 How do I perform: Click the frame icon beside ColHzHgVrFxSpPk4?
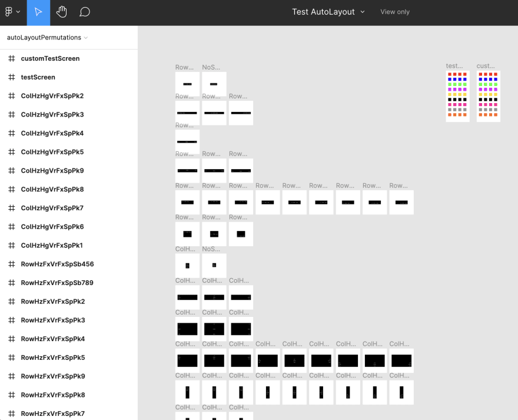pyautogui.click(x=12, y=133)
